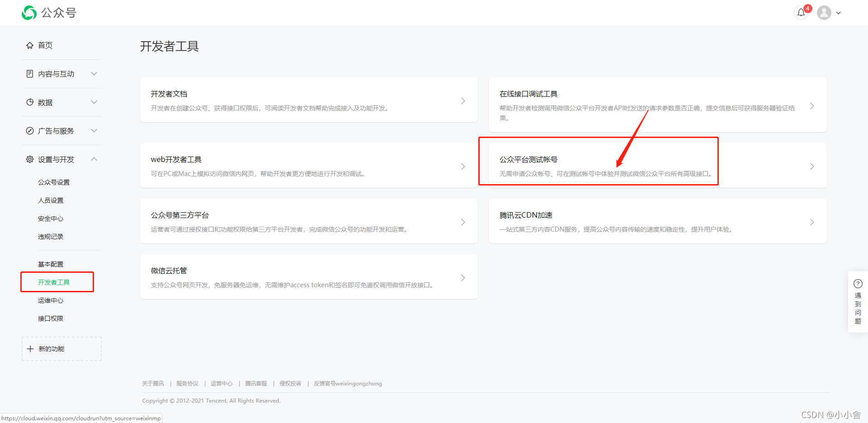Screen dimensions: 868x423
Task: Click the user avatar icon
Action: [824, 13]
